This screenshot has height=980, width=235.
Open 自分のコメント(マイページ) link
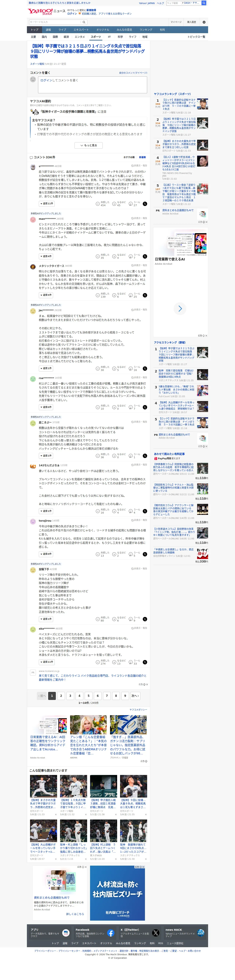click(x=133, y=73)
